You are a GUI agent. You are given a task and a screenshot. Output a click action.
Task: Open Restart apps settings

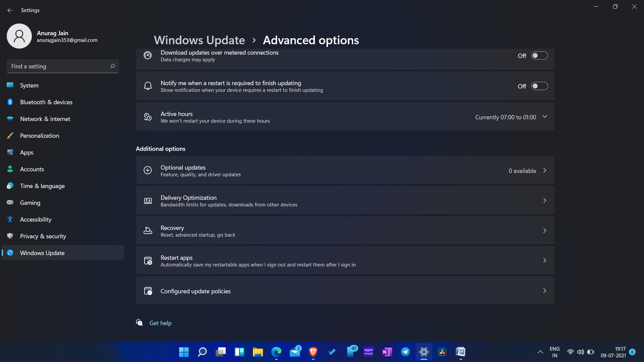pyautogui.click(x=345, y=260)
